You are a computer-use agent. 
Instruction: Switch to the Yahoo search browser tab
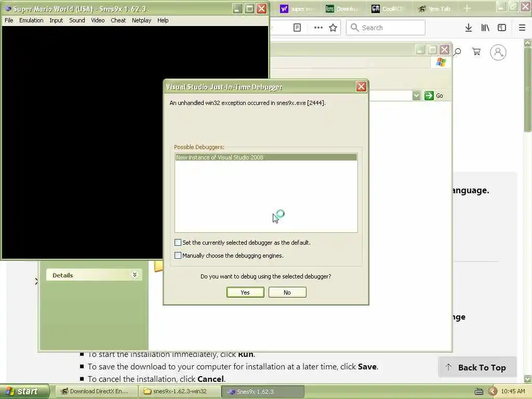tap(296, 9)
